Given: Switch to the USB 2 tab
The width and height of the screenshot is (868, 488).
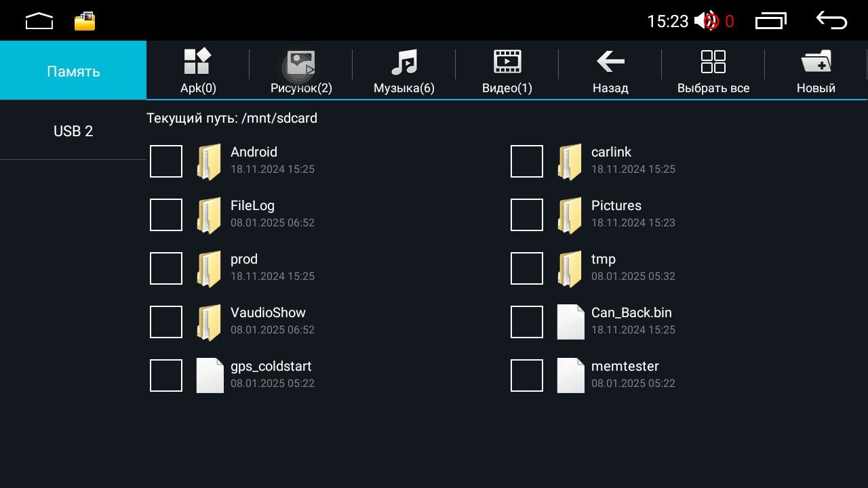Looking at the screenshot, I should 73,131.
